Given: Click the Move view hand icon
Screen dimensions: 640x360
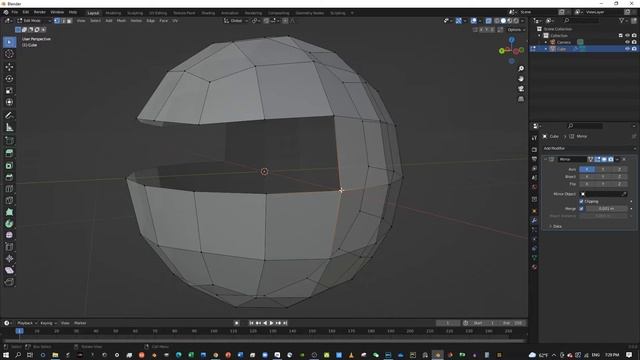Looking at the screenshot, I should [521, 79].
